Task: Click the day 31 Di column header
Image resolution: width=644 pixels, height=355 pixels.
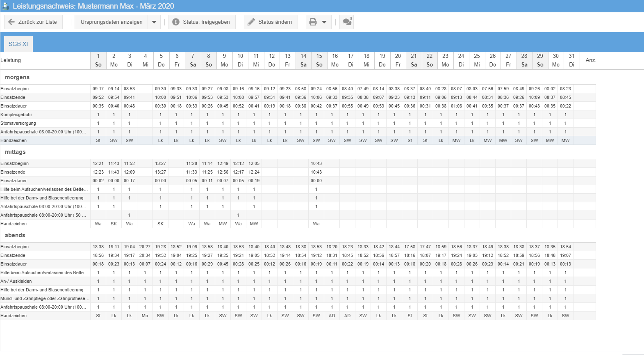Action: (571, 60)
